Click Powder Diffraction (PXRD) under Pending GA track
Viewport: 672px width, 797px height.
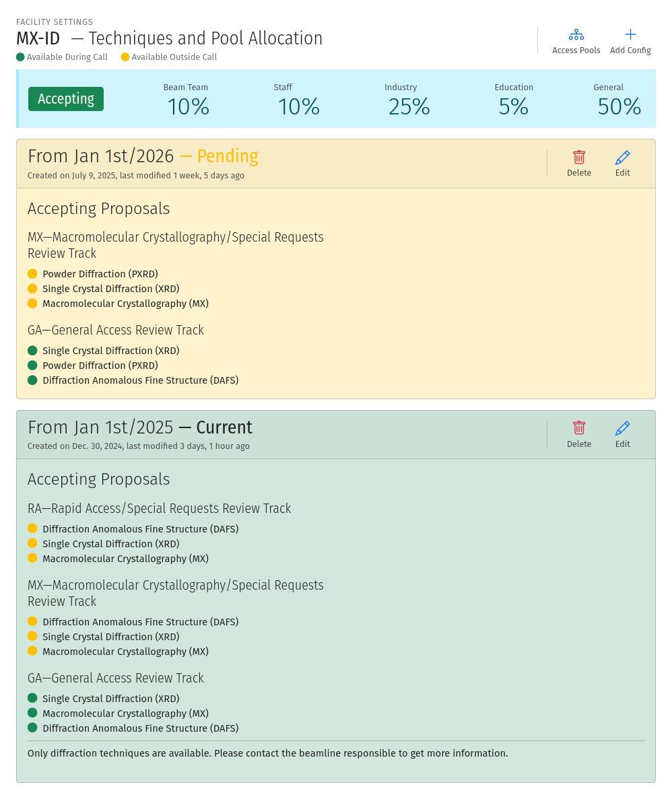pyautogui.click(x=100, y=366)
